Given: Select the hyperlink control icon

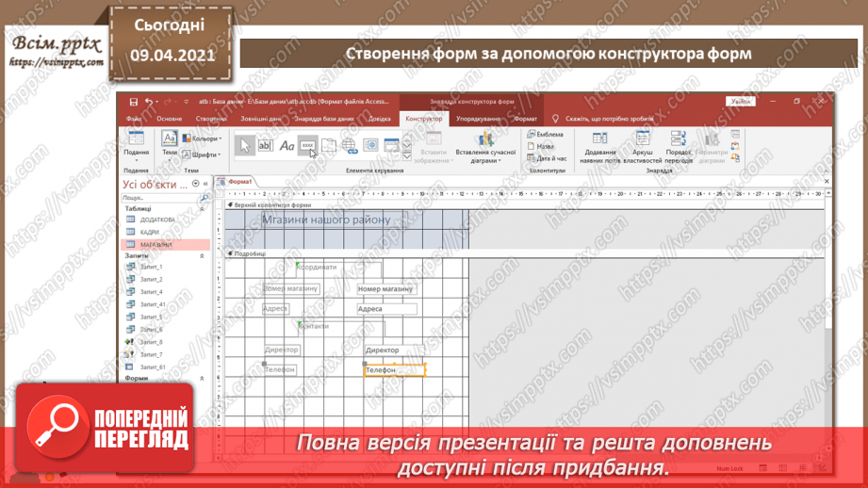Looking at the screenshot, I should [350, 145].
